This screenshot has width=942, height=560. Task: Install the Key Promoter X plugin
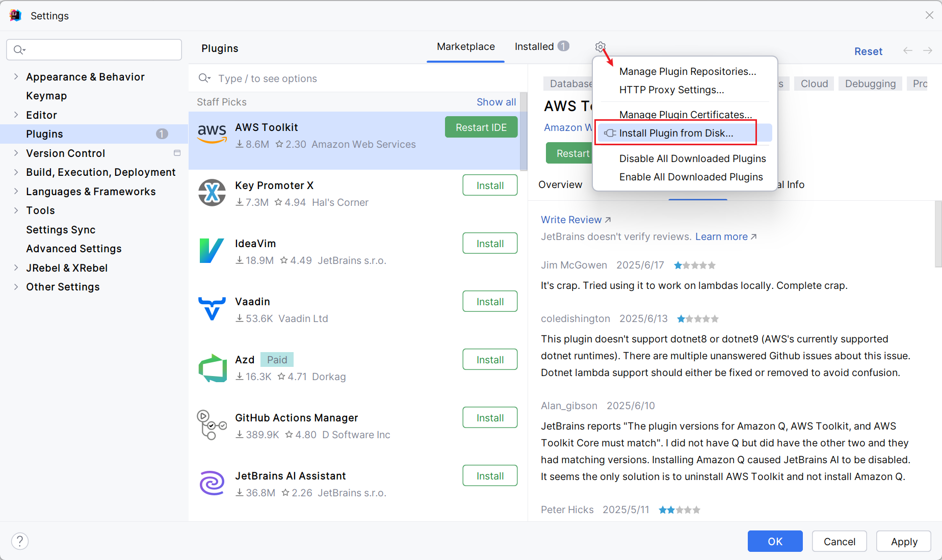point(490,185)
